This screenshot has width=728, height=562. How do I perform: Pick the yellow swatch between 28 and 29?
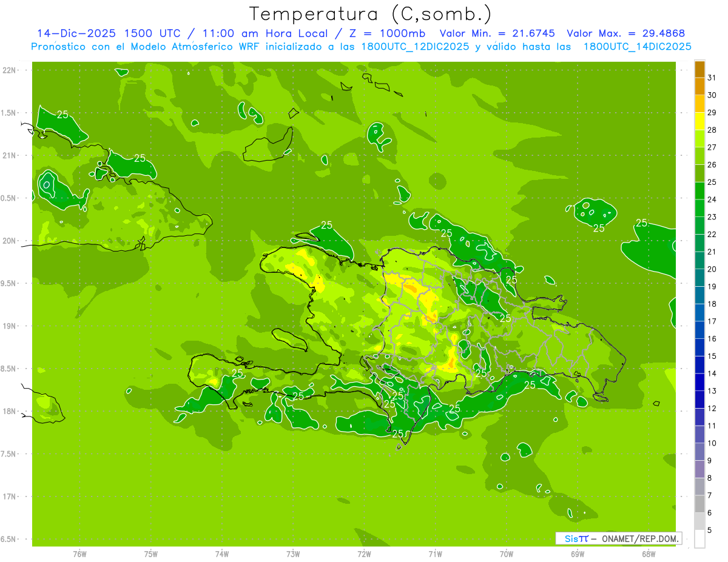click(x=699, y=121)
